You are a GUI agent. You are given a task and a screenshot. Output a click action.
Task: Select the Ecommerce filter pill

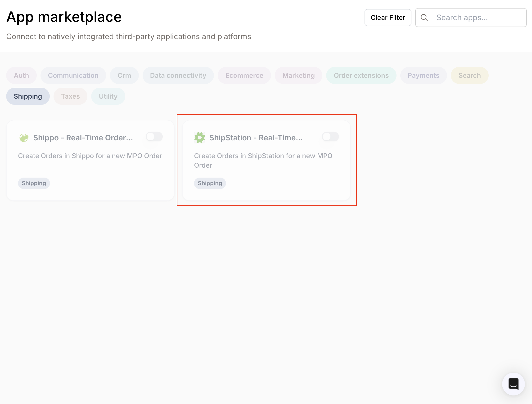[x=244, y=75]
